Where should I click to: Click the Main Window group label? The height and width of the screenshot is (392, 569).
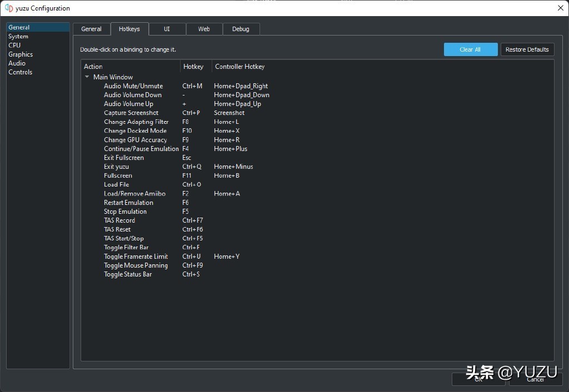tap(113, 77)
